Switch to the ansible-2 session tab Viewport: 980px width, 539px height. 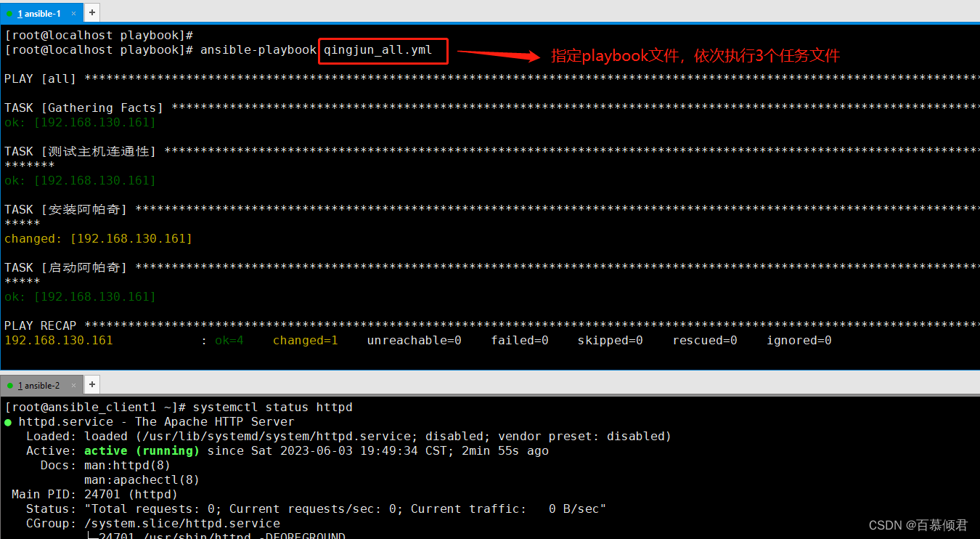(x=41, y=385)
